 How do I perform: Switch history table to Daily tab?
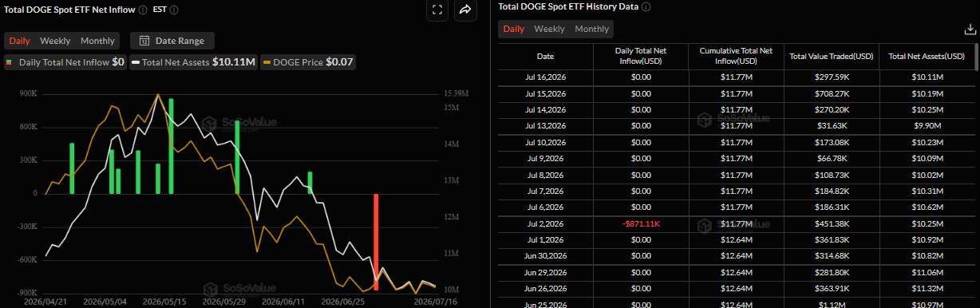click(x=514, y=29)
